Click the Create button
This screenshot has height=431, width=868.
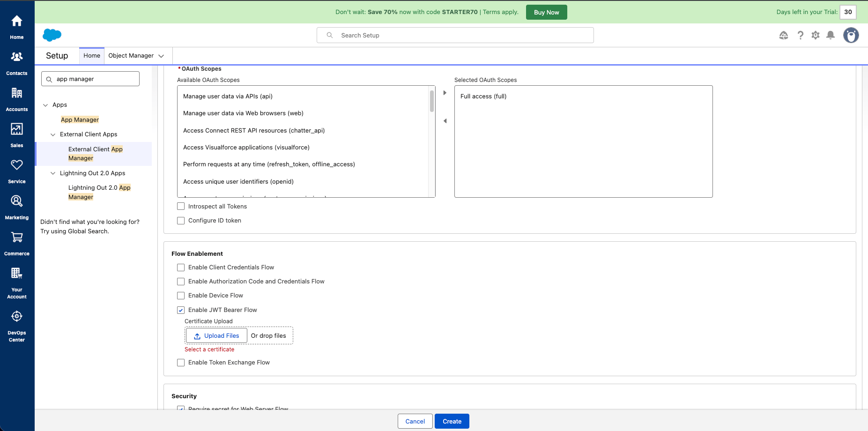click(452, 421)
